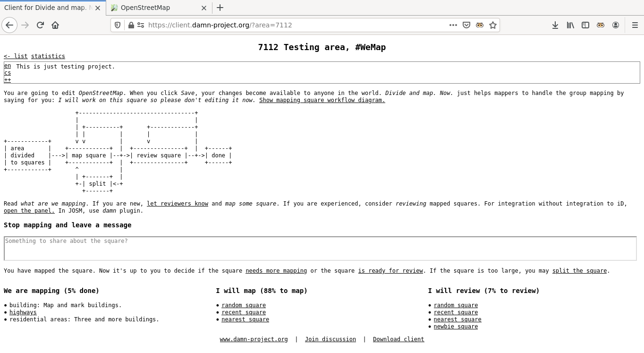This screenshot has height=353, width=644.
Task: Toggle Show mapping square workflow diagram
Action: (x=322, y=100)
